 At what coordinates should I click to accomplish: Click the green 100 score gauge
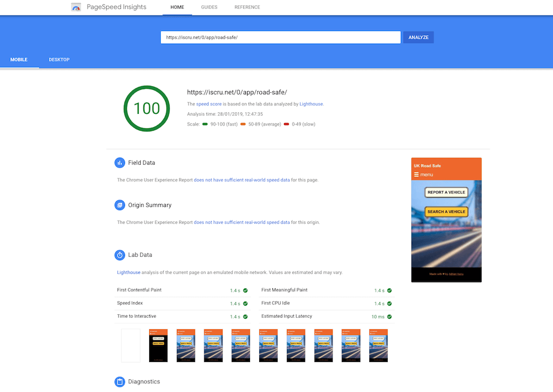(x=147, y=109)
